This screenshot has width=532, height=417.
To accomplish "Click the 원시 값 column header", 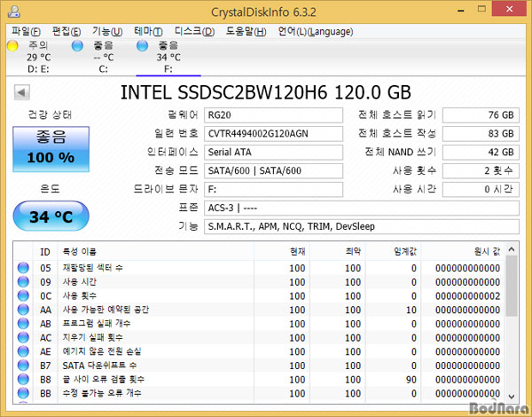I will [463, 252].
